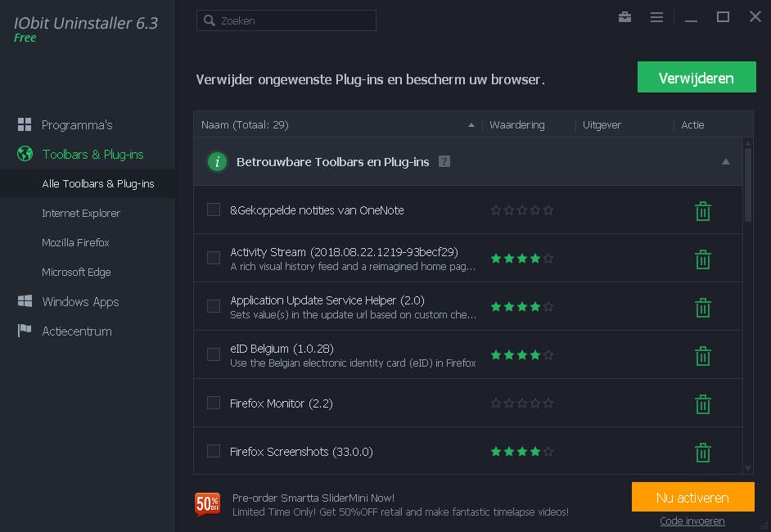
Task: Click trash icon for eID Belgium row
Action: 702,356
